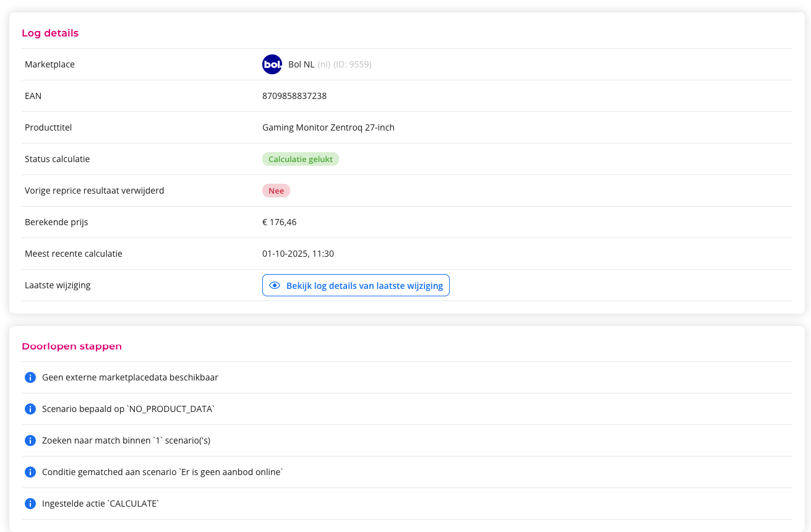Click the Bol marketplace logo icon
The image size is (811, 532).
272,64
